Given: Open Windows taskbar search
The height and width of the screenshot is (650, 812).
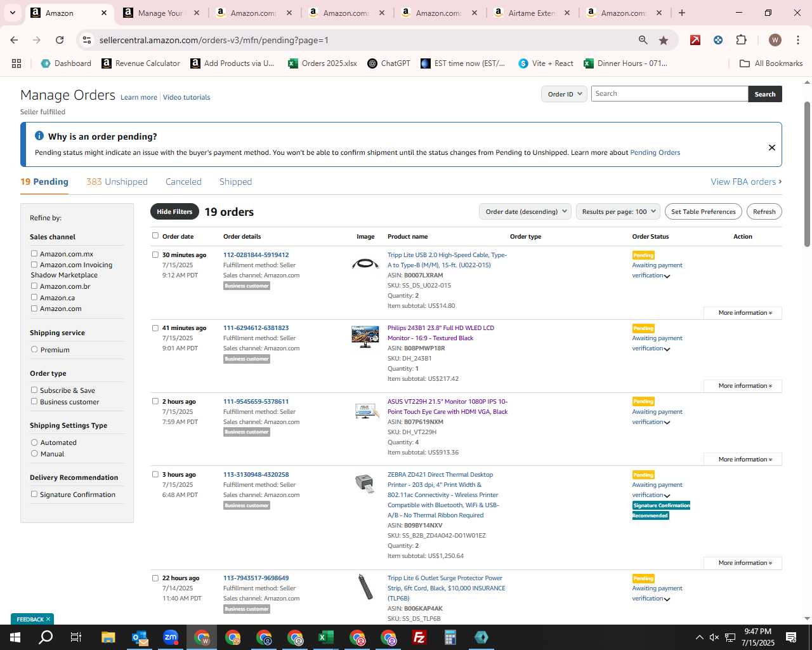Looking at the screenshot, I should (46, 637).
